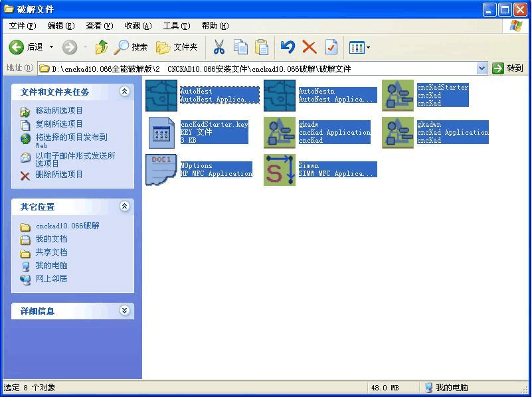The width and height of the screenshot is (532, 397).
Task: Click the Simwn file name text
Action: (x=308, y=165)
